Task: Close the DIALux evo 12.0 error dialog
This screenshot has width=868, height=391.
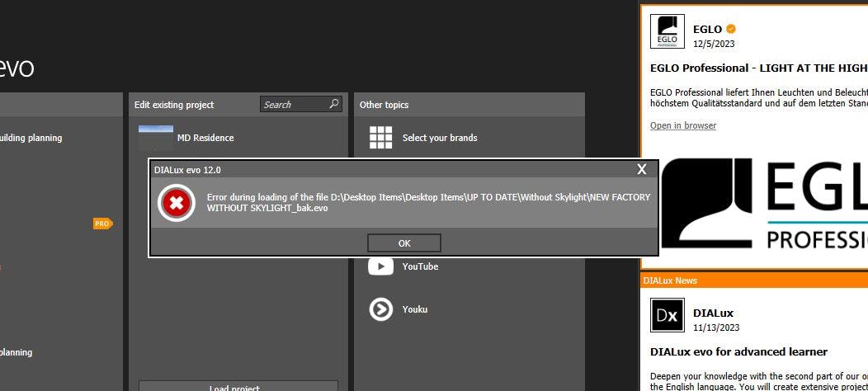Action: [x=642, y=169]
